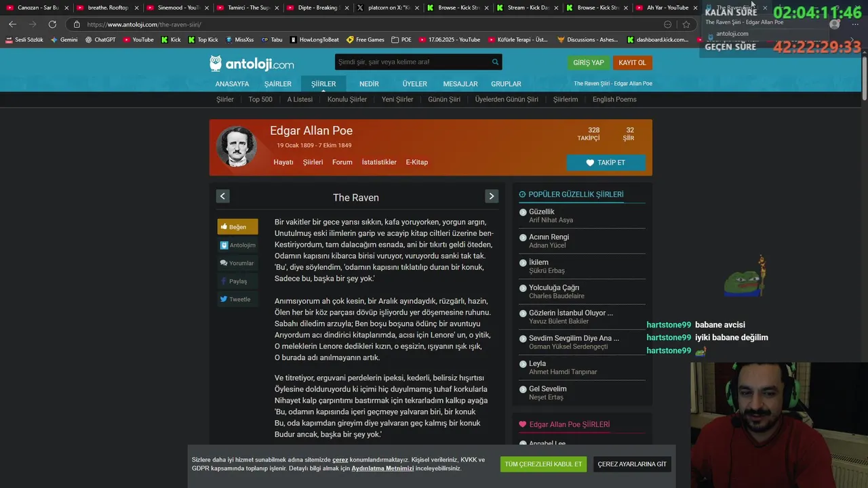The width and height of the screenshot is (868, 488).
Task: Open the browser profile avatar icon
Action: (x=835, y=24)
